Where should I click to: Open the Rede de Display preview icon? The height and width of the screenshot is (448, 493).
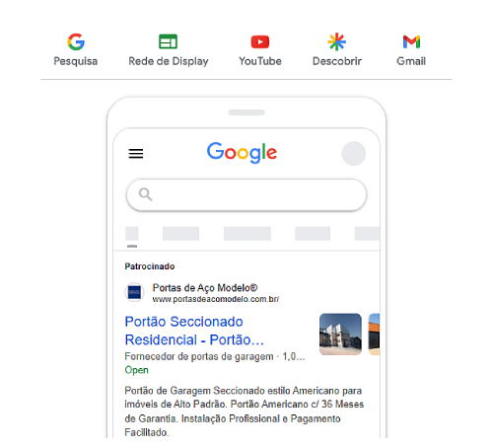(168, 41)
